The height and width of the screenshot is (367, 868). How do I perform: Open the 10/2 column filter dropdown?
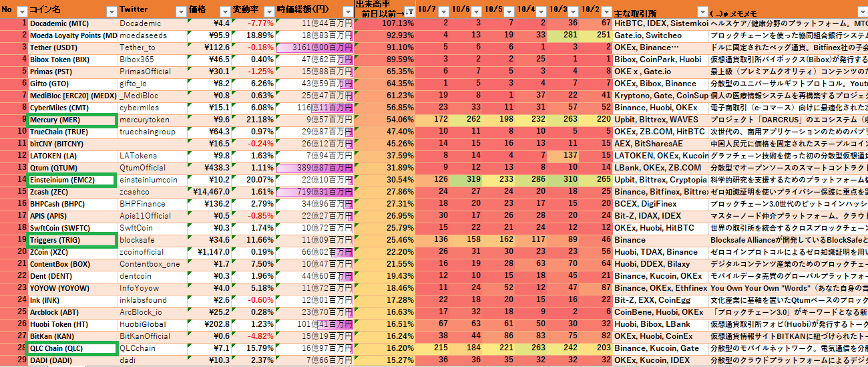pos(605,11)
